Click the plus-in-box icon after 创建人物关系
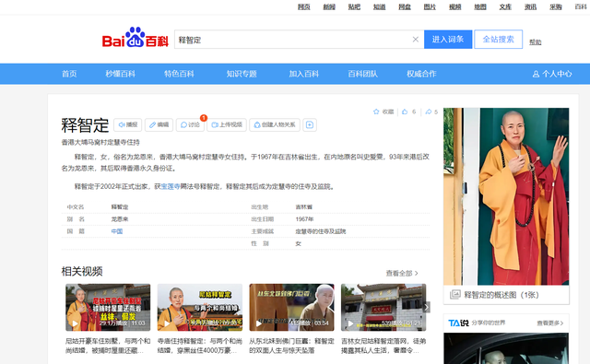 point(310,124)
